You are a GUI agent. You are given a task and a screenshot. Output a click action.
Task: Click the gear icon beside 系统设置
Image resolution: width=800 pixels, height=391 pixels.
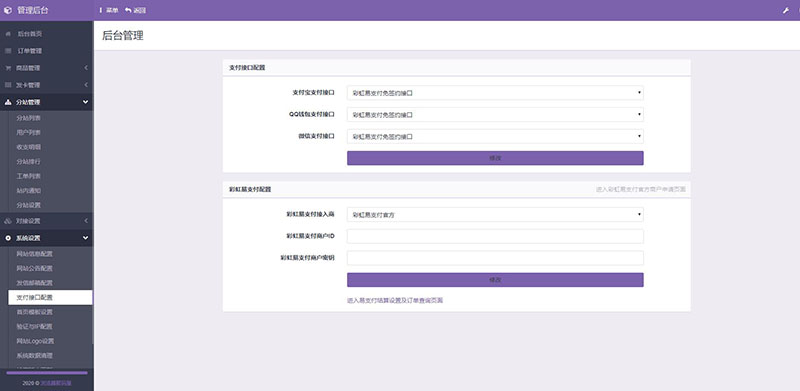(x=8, y=238)
